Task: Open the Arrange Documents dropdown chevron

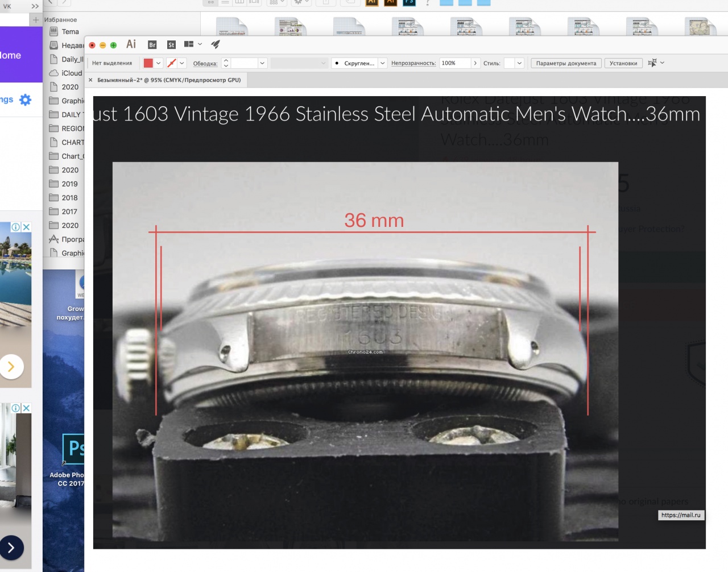Action: [200, 44]
